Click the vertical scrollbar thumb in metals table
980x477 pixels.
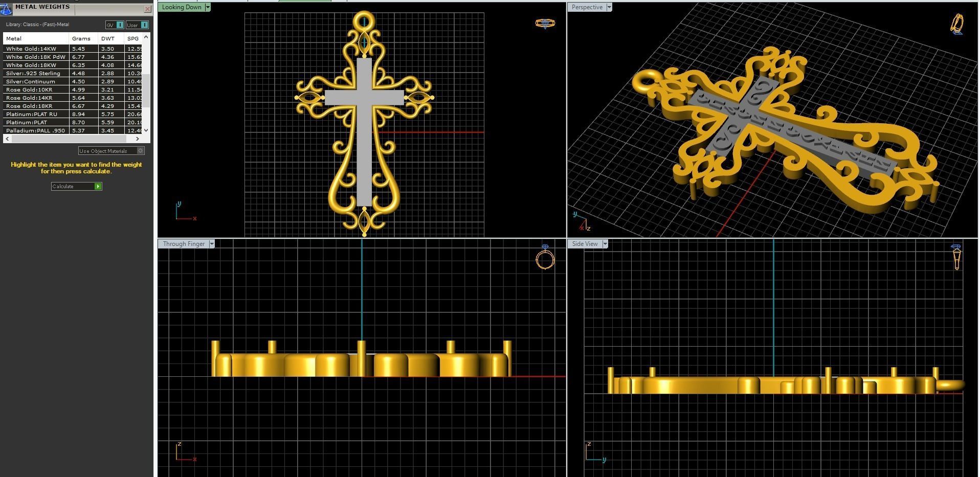(x=146, y=91)
